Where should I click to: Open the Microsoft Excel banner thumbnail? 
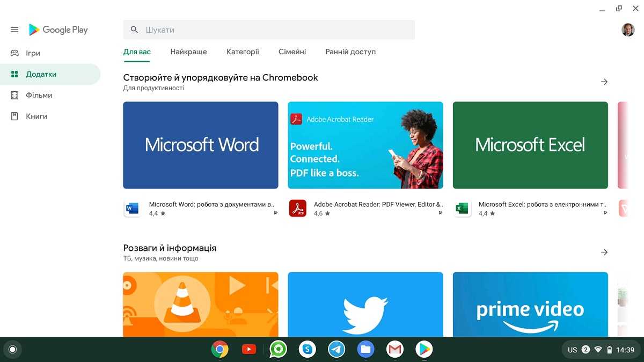coord(530,145)
